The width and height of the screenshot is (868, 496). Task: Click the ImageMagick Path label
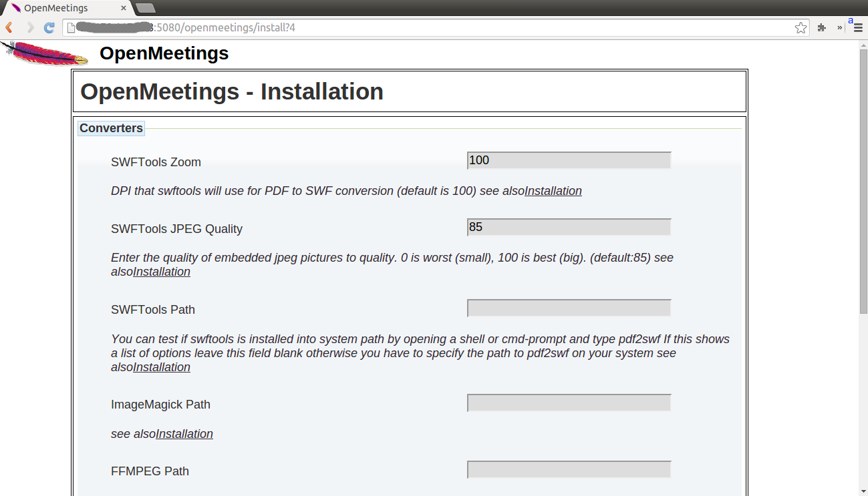pos(160,405)
